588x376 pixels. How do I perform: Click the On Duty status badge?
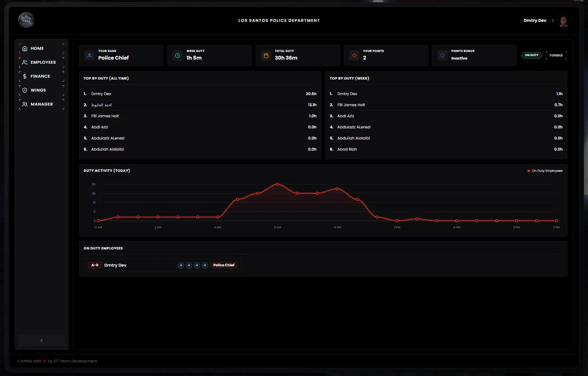tap(532, 55)
